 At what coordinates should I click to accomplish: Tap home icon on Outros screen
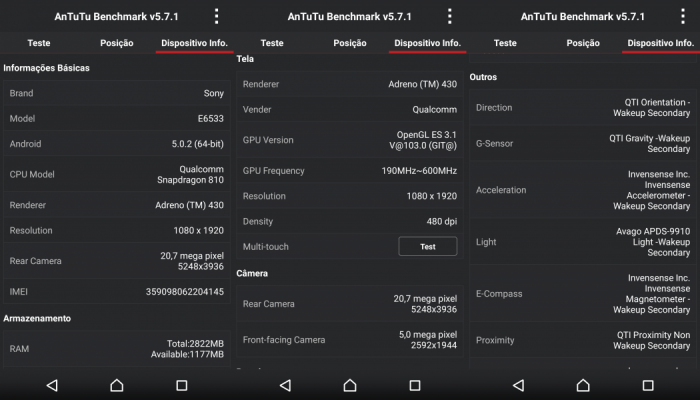click(583, 385)
